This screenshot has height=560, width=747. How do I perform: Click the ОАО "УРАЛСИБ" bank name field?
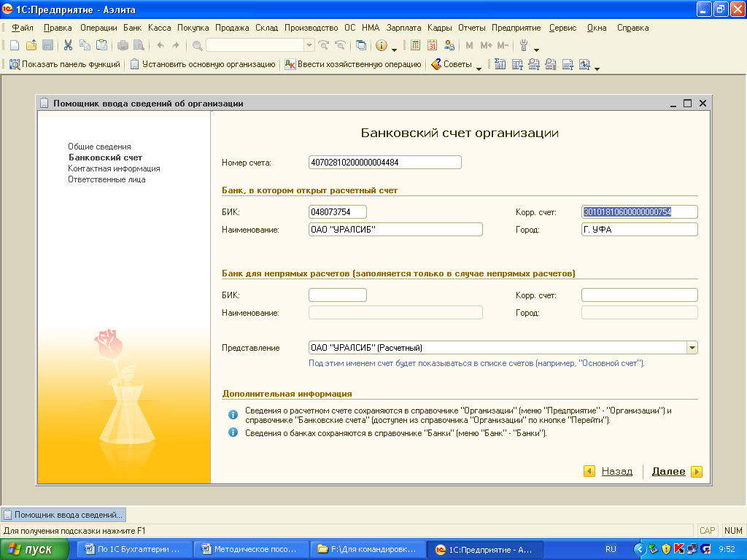[x=395, y=230]
